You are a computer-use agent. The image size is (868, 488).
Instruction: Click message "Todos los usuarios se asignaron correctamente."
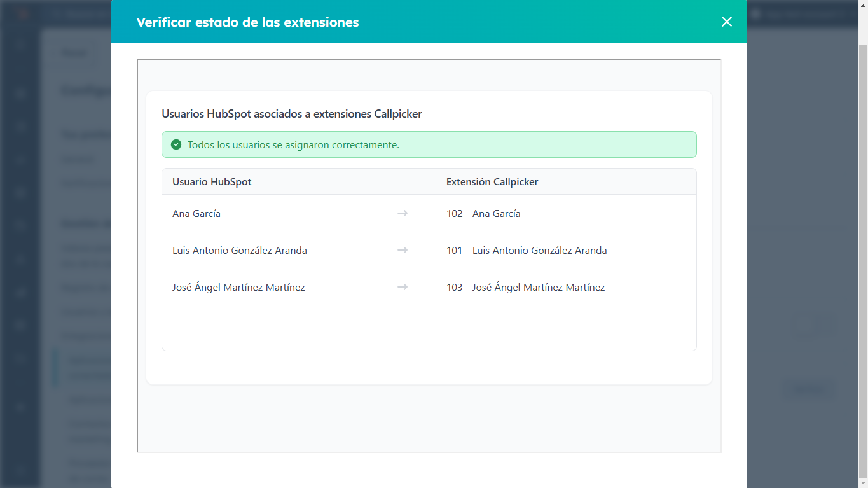pos(293,144)
